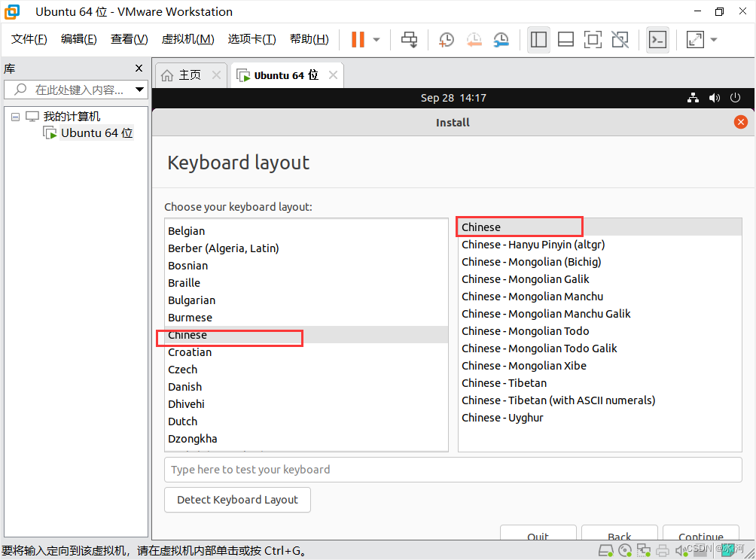Click the keyboard test input field
Screen dimensions: 756x560
(x=453, y=470)
